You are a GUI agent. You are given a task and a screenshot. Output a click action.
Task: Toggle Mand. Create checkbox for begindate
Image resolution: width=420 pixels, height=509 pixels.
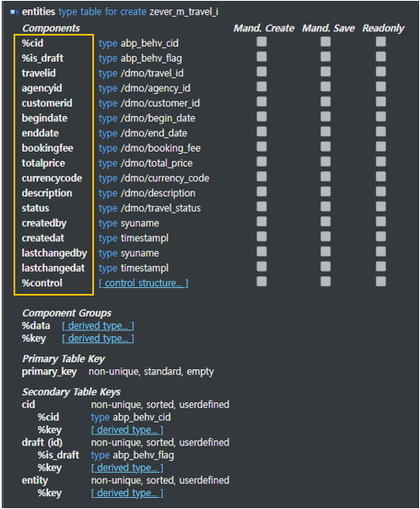coord(262,117)
